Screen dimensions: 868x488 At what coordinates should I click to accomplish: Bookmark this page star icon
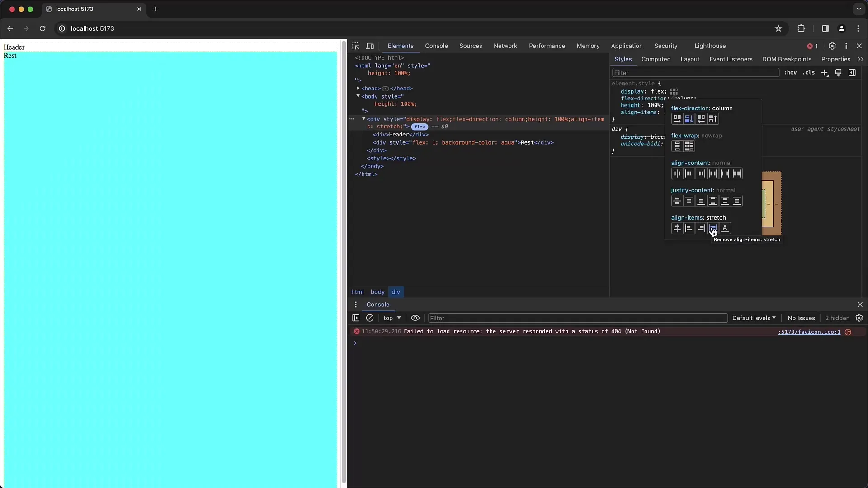pyautogui.click(x=778, y=28)
